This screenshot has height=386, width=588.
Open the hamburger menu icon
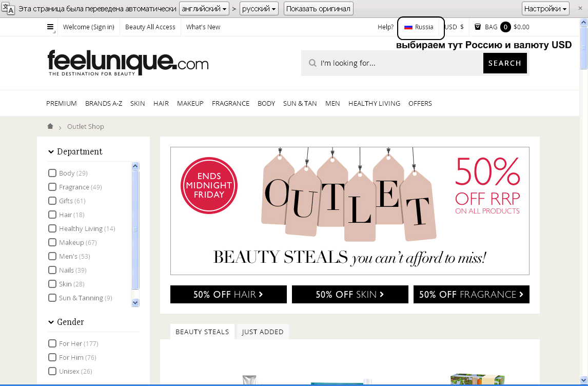(50, 27)
